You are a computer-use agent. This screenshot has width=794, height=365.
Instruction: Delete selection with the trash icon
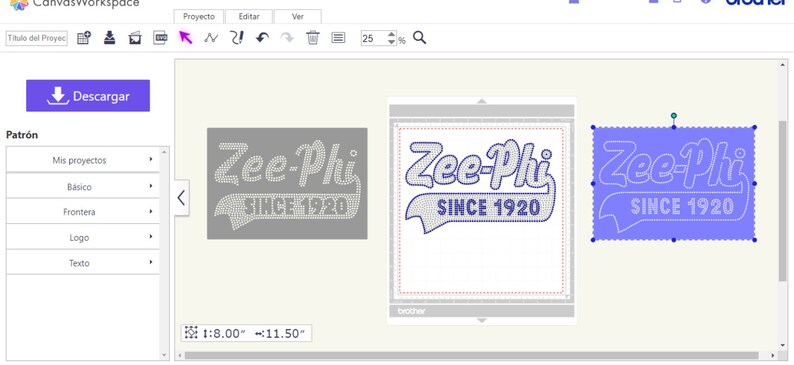313,38
